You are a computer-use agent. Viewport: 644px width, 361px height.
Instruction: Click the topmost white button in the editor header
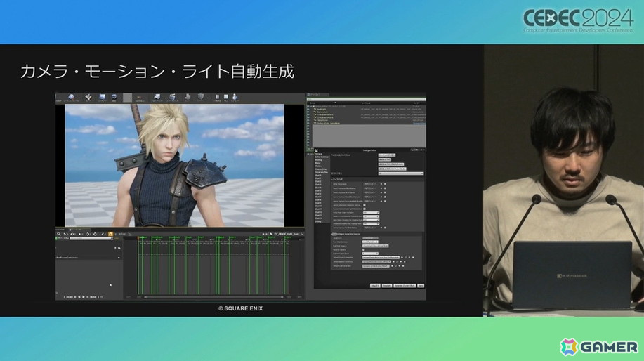pos(386,155)
